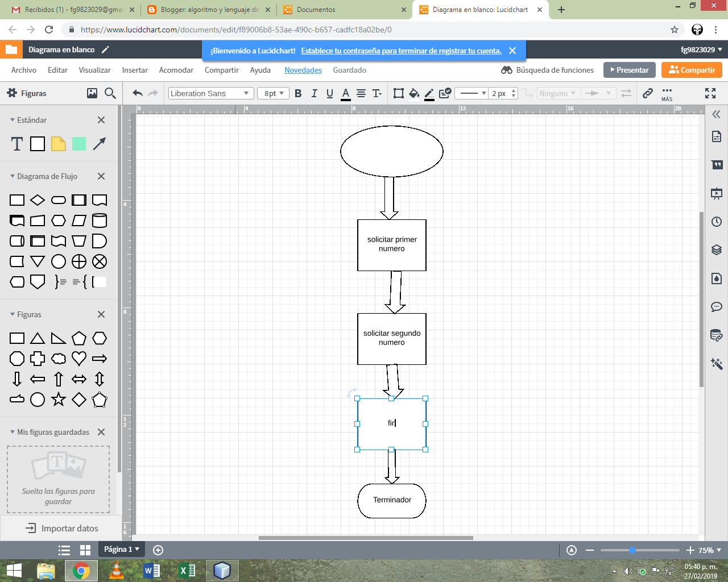Select the italic formatting icon
The width and height of the screenshot is (728, 582).
[x=313, y=93]
